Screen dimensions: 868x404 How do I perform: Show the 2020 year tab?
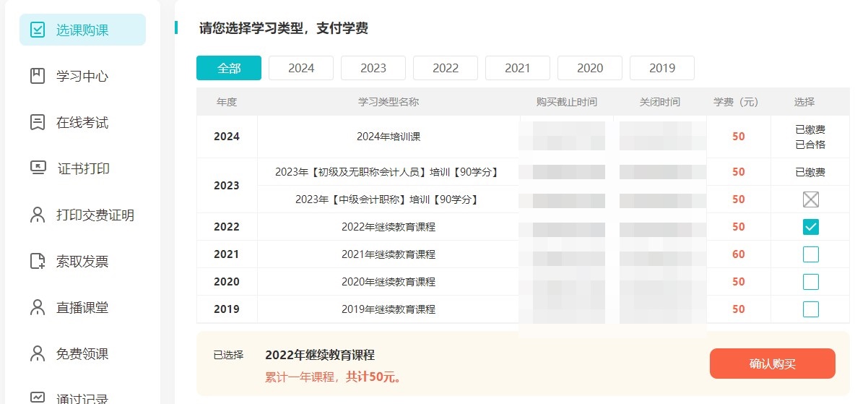tap(590, 68)
